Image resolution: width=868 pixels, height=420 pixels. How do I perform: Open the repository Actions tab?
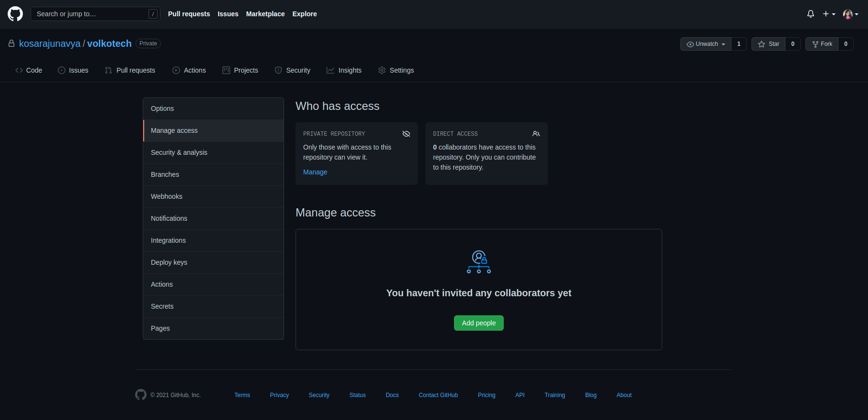tap(189, 70)
